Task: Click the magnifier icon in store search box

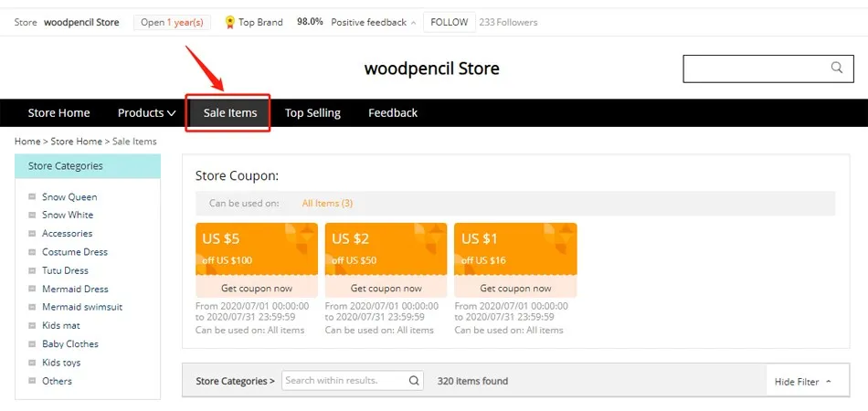Action: point(836,68)
